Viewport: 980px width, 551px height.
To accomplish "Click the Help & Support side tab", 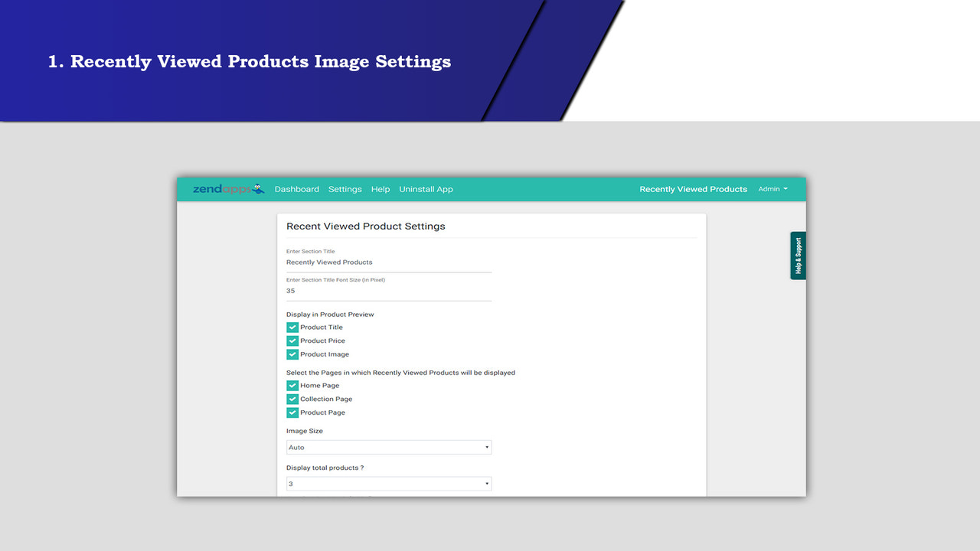I will click(x=797, y=255).
